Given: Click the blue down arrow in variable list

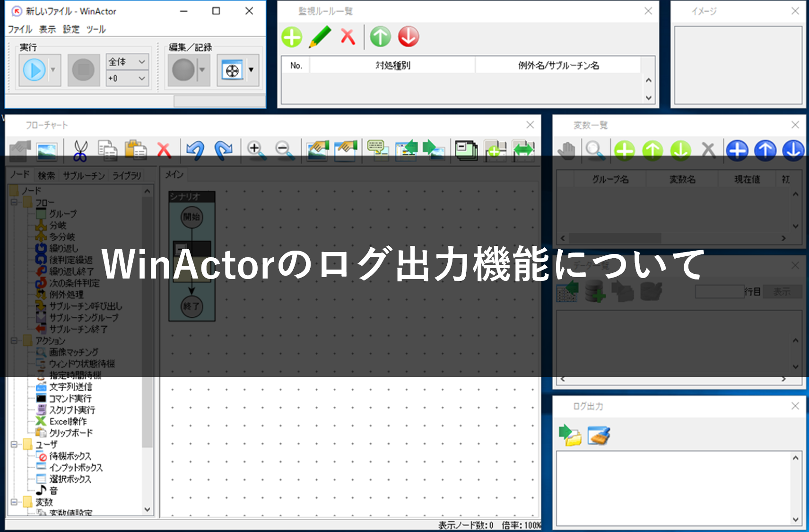Looking at the screenshot, I should [793, 150].
